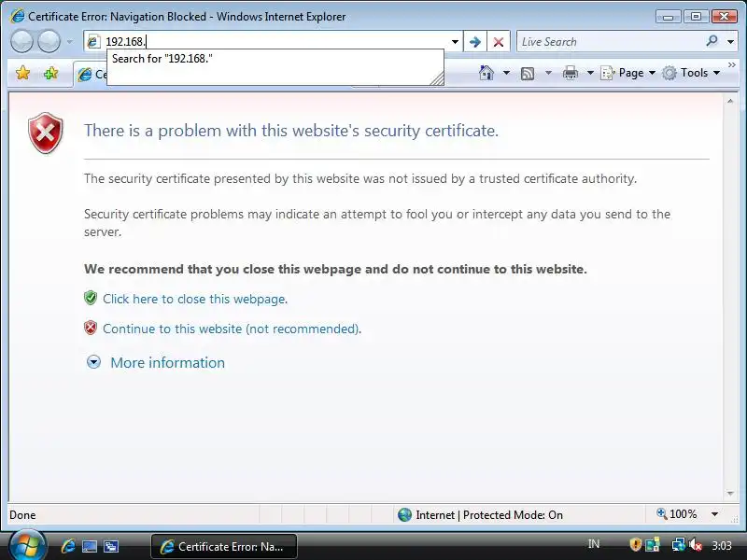
Task: Open the Tools menu
Action: 691,73
